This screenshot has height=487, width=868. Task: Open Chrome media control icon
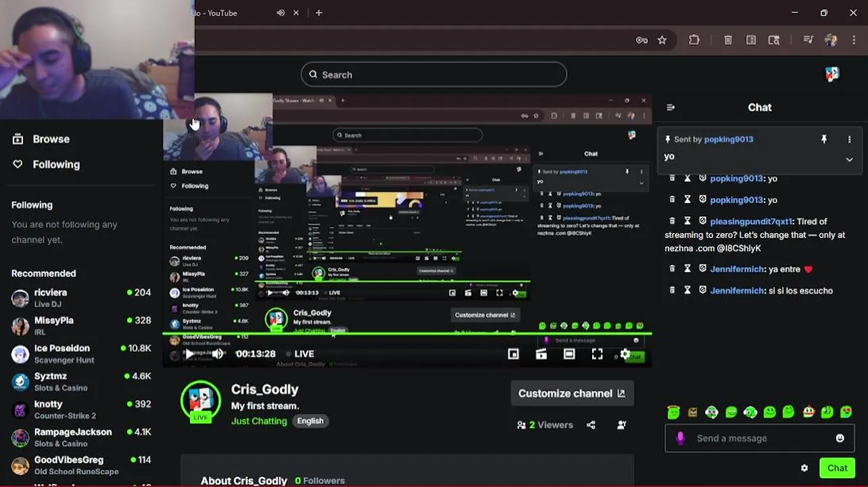click(808, 40)
